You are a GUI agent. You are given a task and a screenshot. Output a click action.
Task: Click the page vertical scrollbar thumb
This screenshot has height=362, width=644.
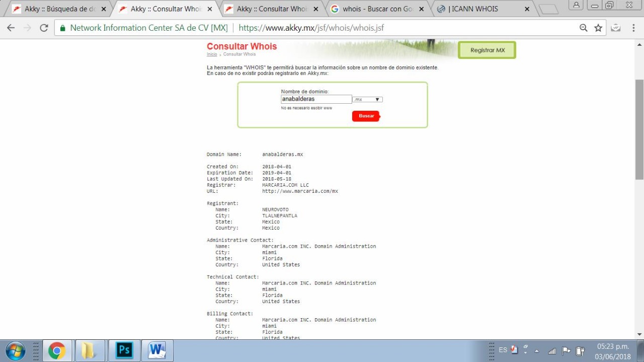pyautogui.click(x=639, y=128)
